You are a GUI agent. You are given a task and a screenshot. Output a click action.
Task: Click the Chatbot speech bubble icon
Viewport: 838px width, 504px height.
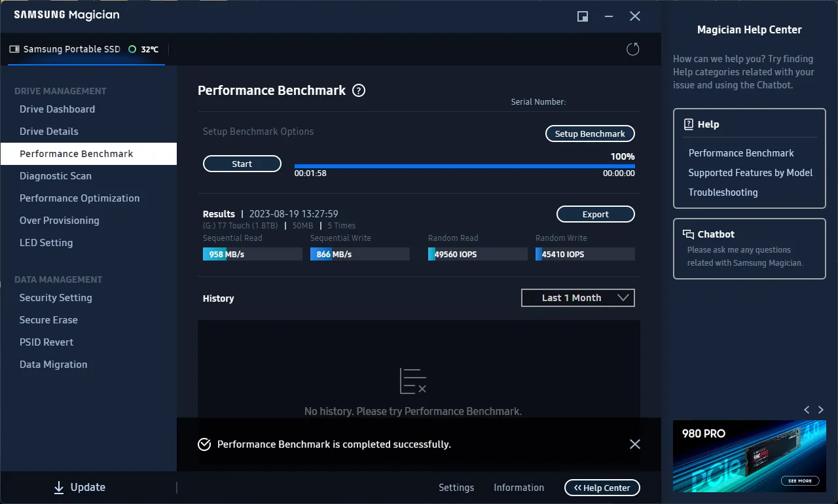(x=688, y=234)
